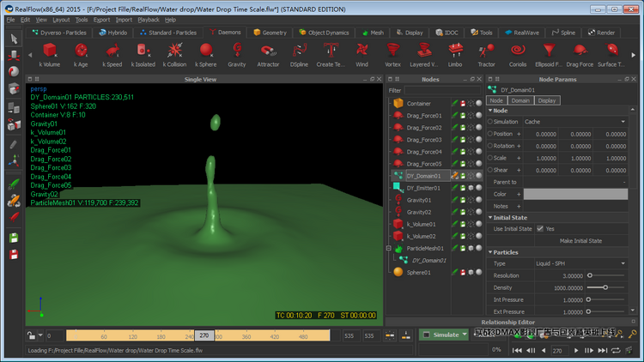This screenshot has width=644, height=362.
Task: Click the green save disk icon in left toolbar
Action: point(14,238)
